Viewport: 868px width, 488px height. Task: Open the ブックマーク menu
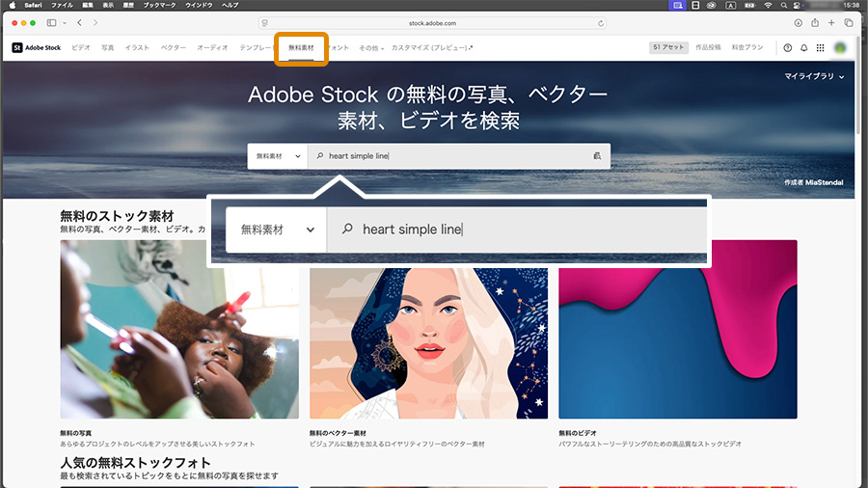[159, 5]
